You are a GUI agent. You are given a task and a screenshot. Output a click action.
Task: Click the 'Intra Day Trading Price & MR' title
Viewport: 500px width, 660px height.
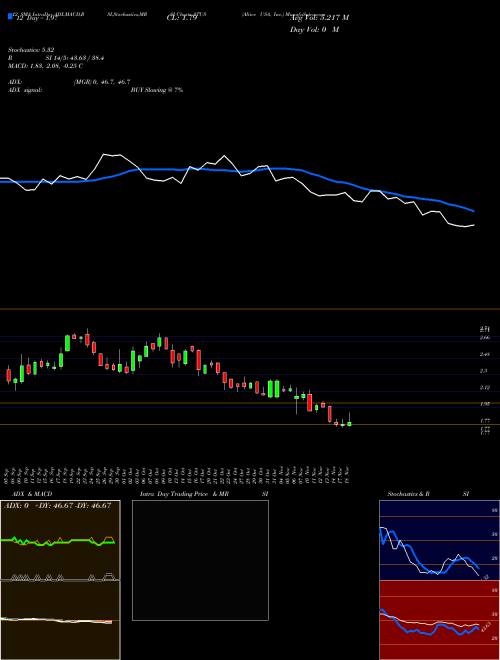pyautogui.click(x=184, y=494)
